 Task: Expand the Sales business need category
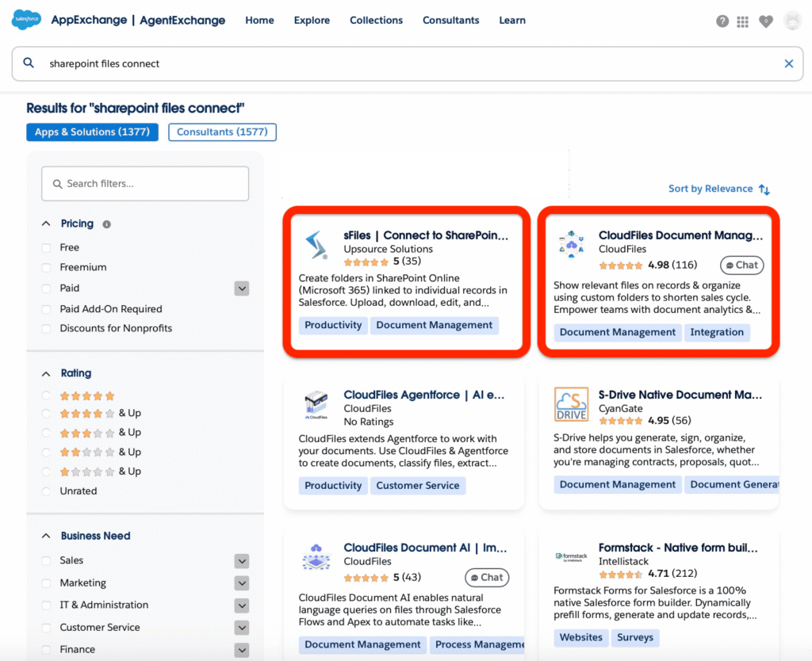242,561
